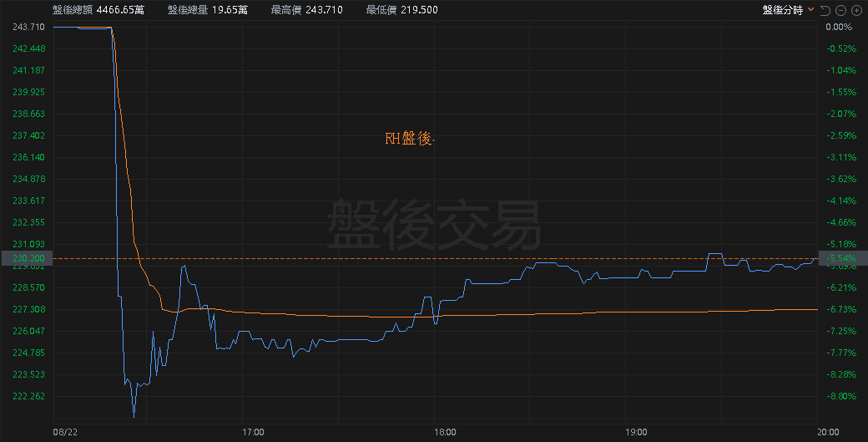Click the 236.140 price axis label
Screen dimensions: 868x442
pyautogui.click(x=28, y=157)
